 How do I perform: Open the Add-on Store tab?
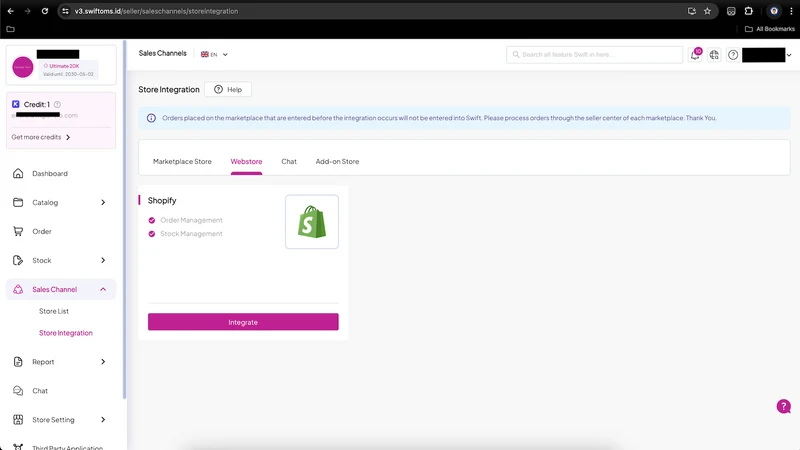coord(337,161)
